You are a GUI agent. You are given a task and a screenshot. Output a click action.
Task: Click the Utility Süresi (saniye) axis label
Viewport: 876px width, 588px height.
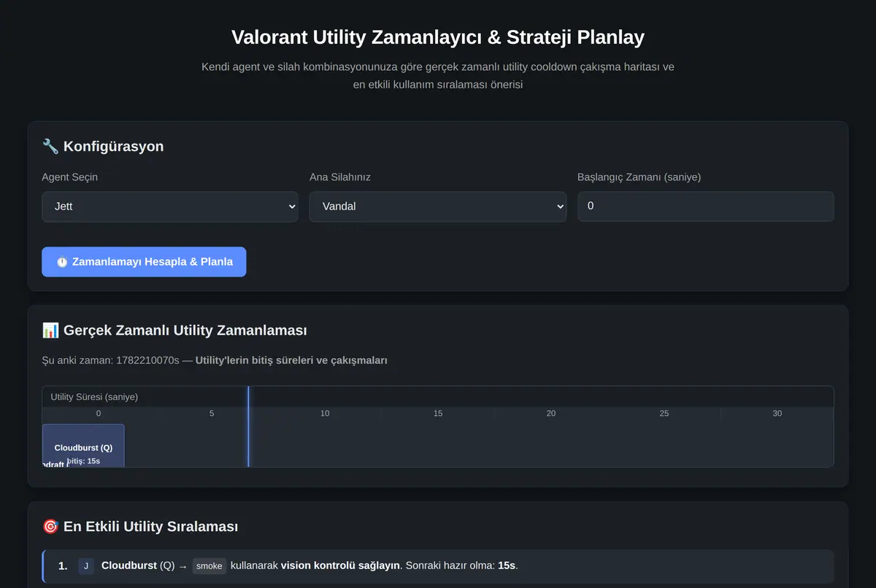tap(94, 397)
